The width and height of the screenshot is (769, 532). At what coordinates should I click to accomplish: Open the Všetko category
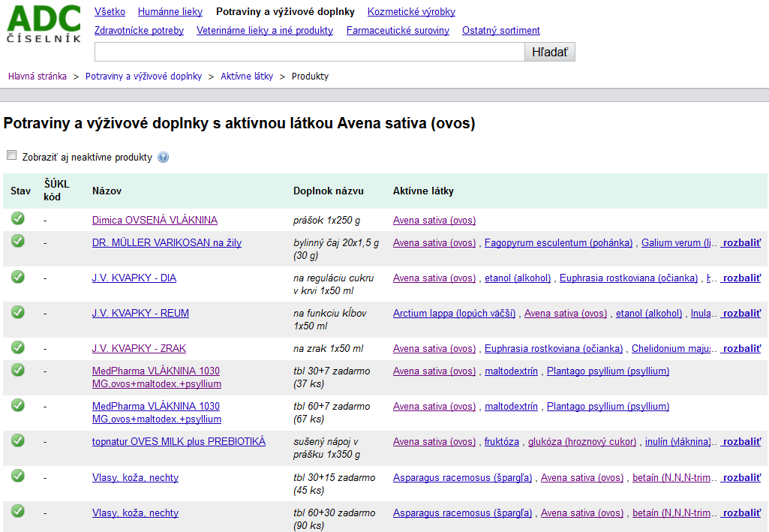(110, 11)
